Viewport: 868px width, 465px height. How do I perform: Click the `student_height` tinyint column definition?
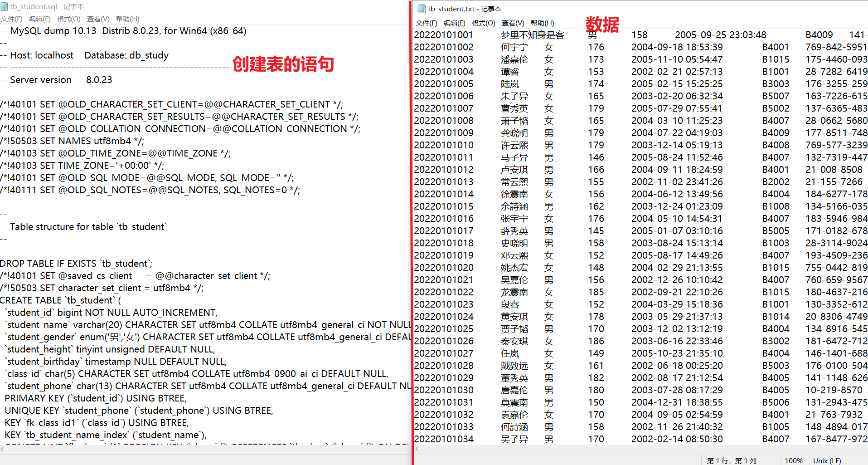(x=110, y=349)
